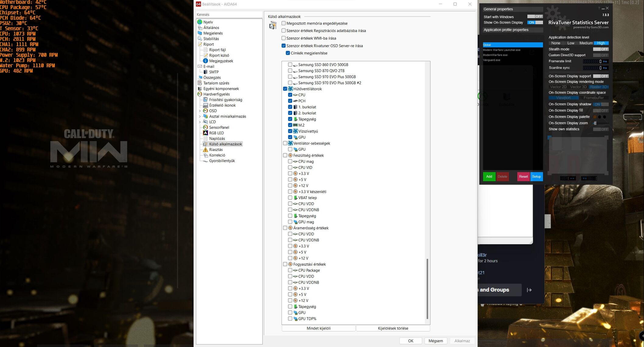Click the Megjegyzések info icon
Image resolution: width=644 pixels, height=347 pixels.
pos(205,61)
